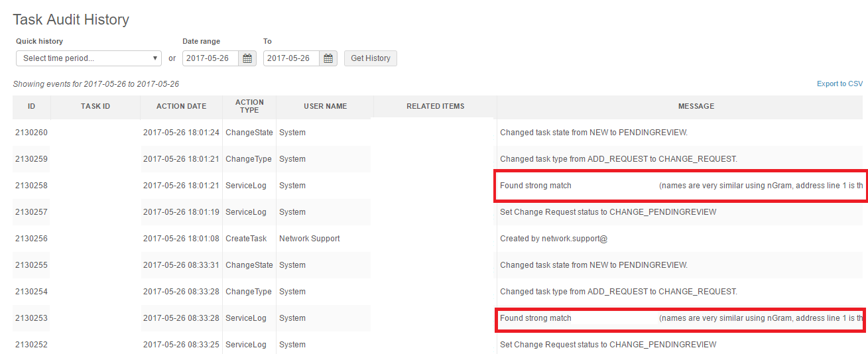This screenshot has height=354, width=868.
Task: Select the CreateTask entry by Network Support
Action: coord(246,239)
